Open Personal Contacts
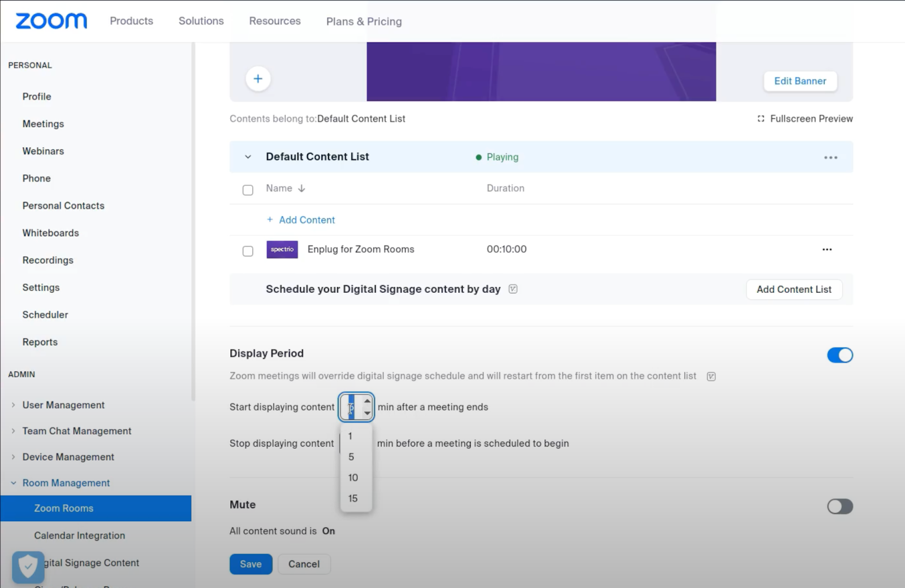 click(x=63, y=206)
